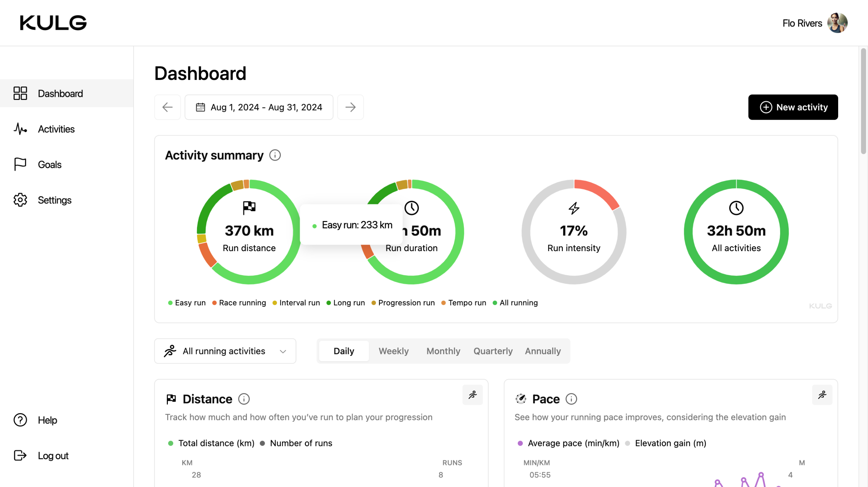Go to previous date range arrow
This screenshot has width=868, height=487.
pyautogui.click(x=167, y=107)
